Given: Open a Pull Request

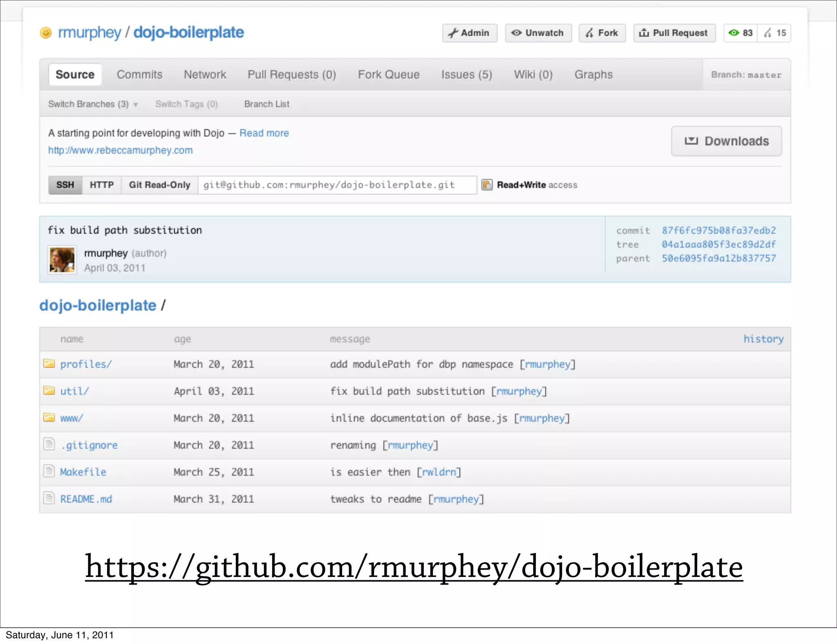Looking at the screenshot, I should click(674, 33).
